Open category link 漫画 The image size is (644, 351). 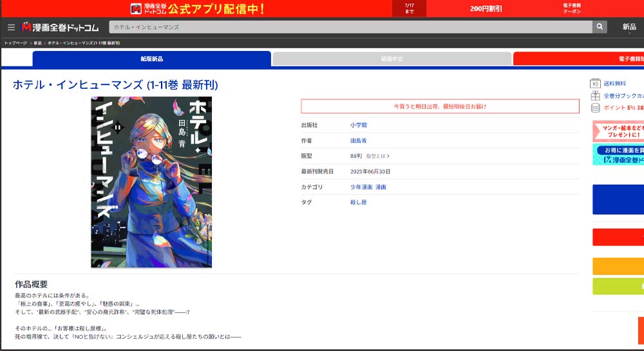381,187
